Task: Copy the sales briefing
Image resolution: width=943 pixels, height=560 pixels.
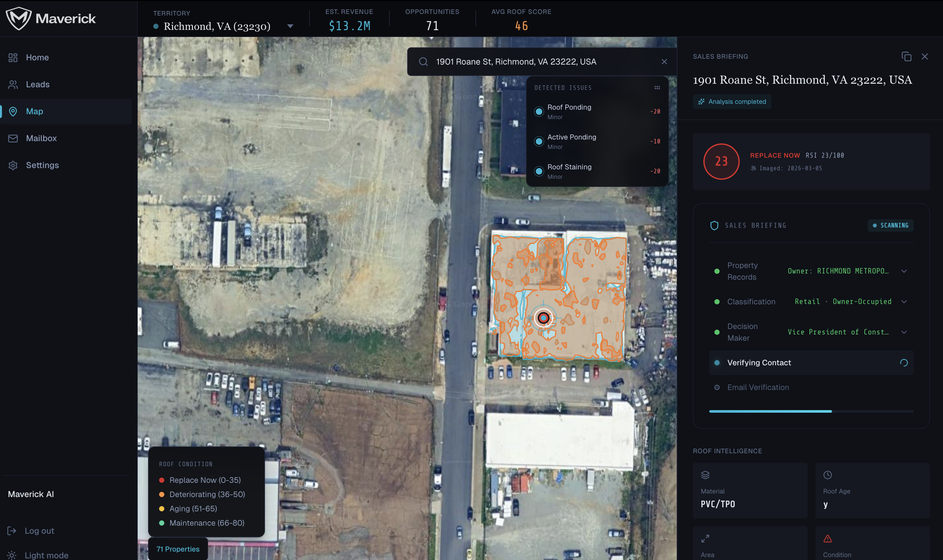Action: [x=906, y=56]
